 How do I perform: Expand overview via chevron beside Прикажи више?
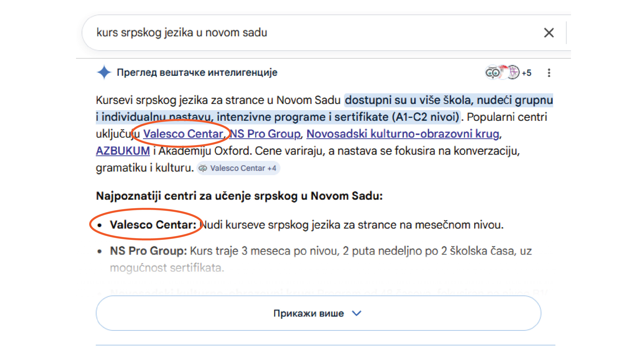tap(356, 313)
